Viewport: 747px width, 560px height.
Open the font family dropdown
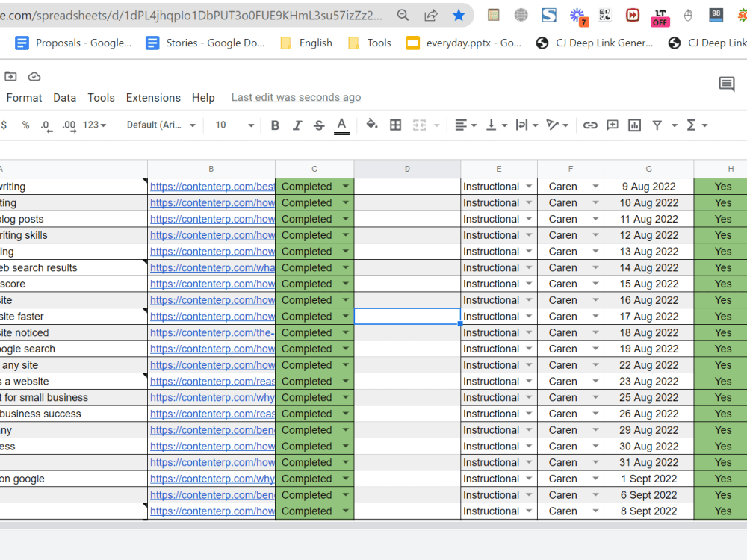pyautogui.click(x=161, y=125)
